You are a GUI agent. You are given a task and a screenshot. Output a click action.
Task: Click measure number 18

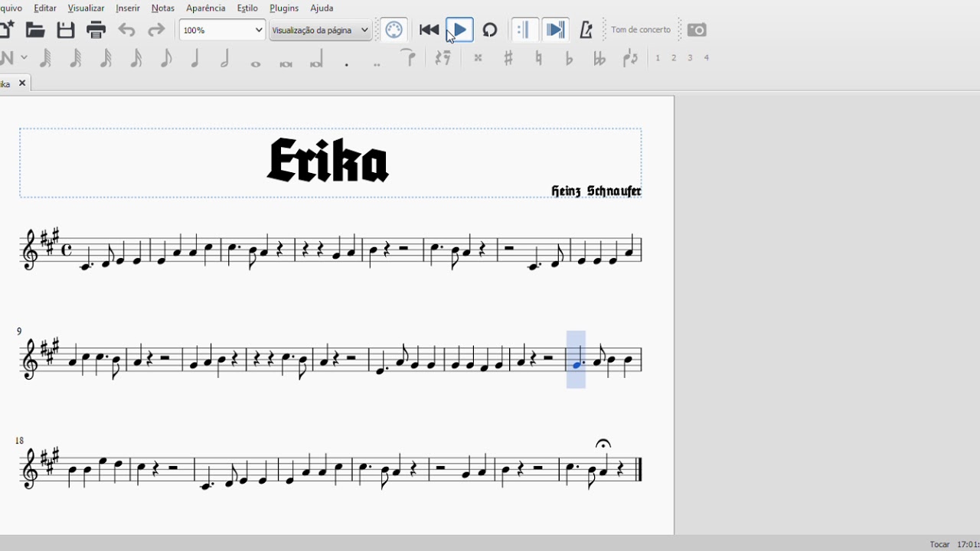click(x=20, y=441)
